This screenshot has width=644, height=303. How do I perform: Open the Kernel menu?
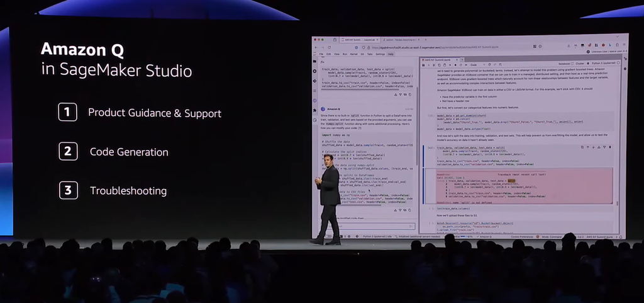coord(353,54)
